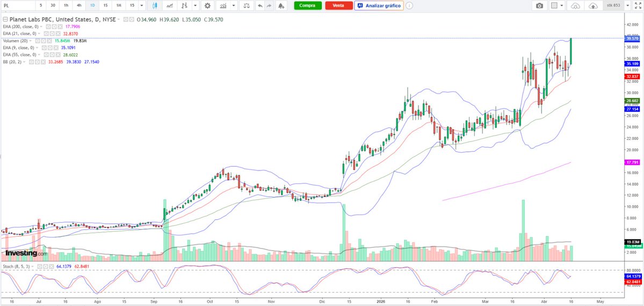Delete EMA (55, close, 0) with its X icon

58,54
